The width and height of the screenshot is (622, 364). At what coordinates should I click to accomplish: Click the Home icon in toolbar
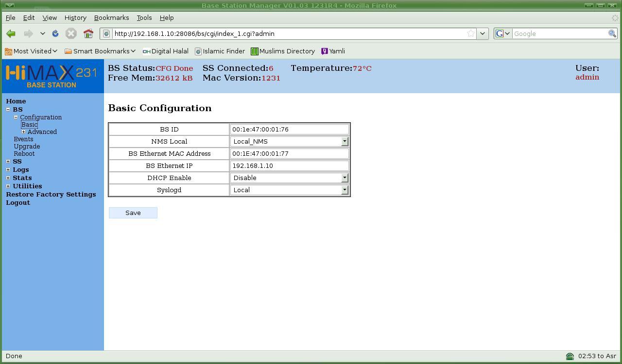(x=88, y=33)
